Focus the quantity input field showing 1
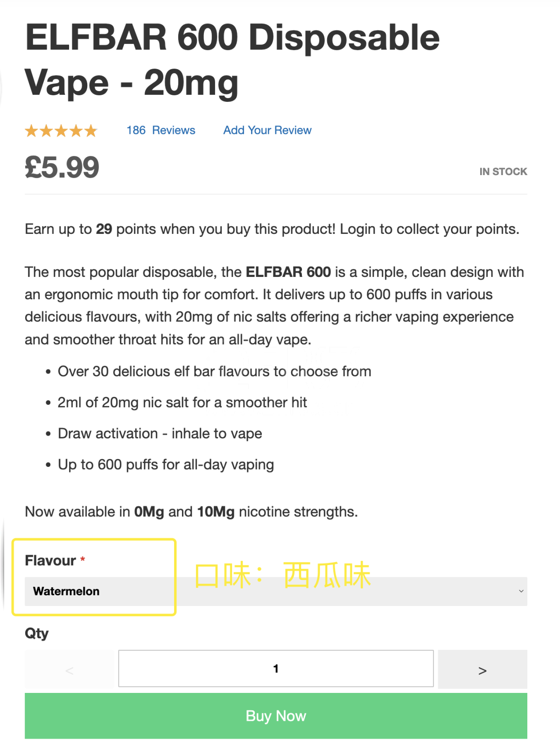The height and width of the screenshot is (755, 560). click(275, 669)
